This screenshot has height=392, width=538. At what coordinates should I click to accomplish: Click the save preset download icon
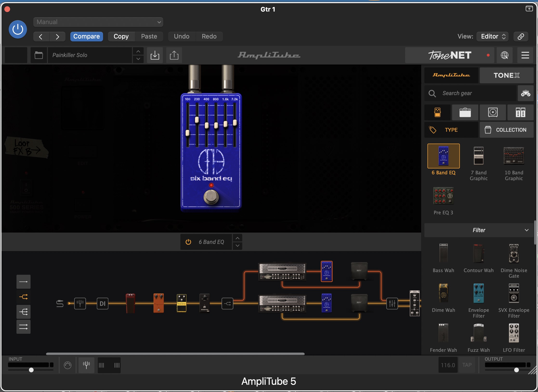(155, 55)
